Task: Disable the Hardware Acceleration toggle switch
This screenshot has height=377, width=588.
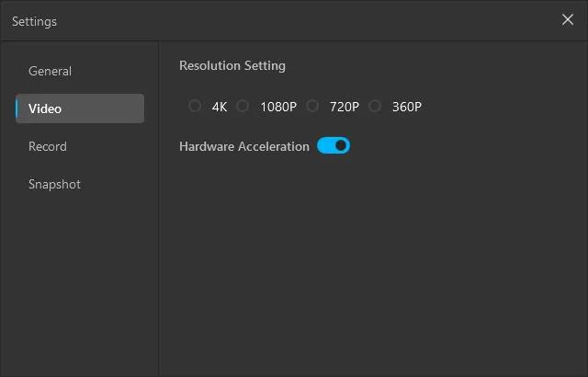Action: coord(334,145)
